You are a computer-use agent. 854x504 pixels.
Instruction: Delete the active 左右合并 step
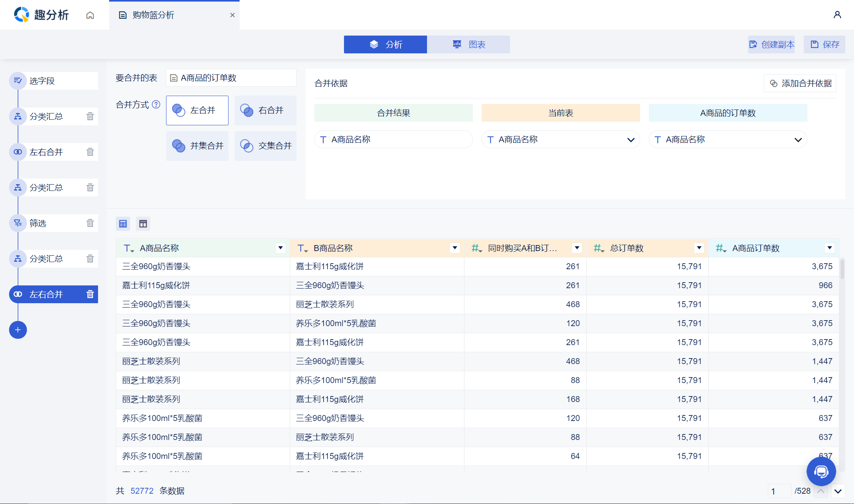click(x=90, y=294)
